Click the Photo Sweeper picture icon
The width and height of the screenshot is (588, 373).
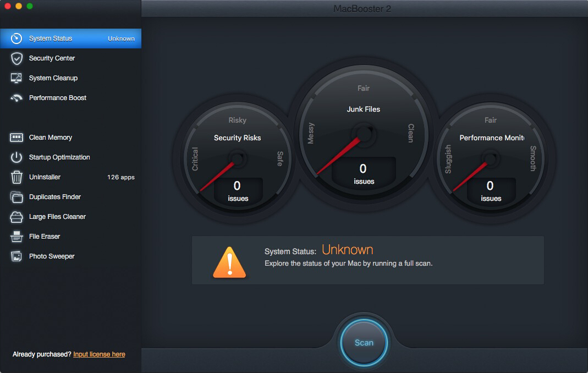[17, 256]
